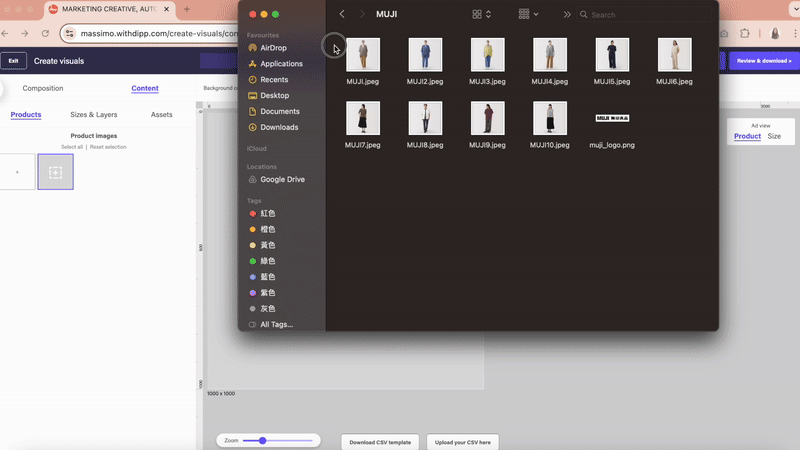The image size is (800, 450).
Task: Select MUJI6.jpeg file thumbnail
Action: pos(674,55)
